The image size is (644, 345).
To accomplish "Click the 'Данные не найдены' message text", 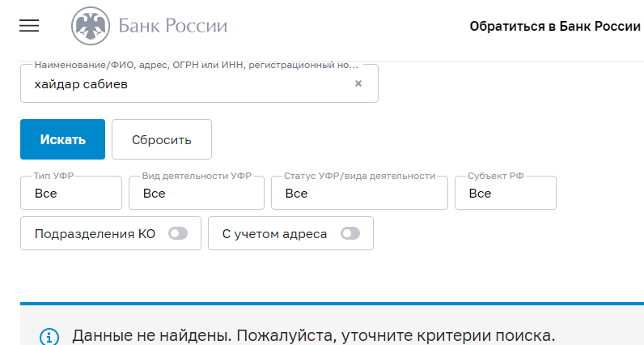I will (x=314, y=335).
